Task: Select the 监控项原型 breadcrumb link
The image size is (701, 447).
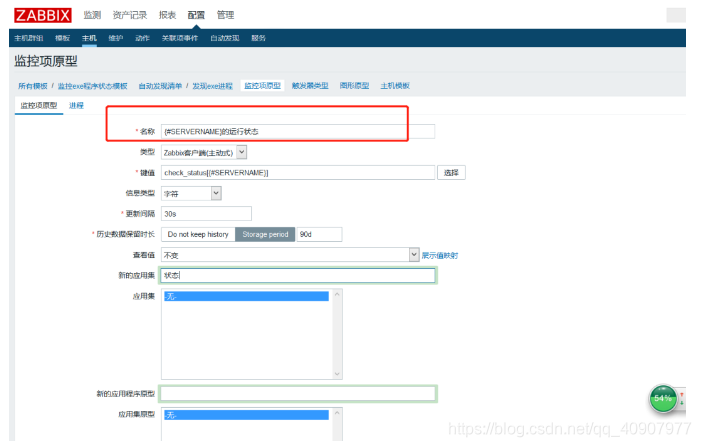Action: tap(262, 85)
